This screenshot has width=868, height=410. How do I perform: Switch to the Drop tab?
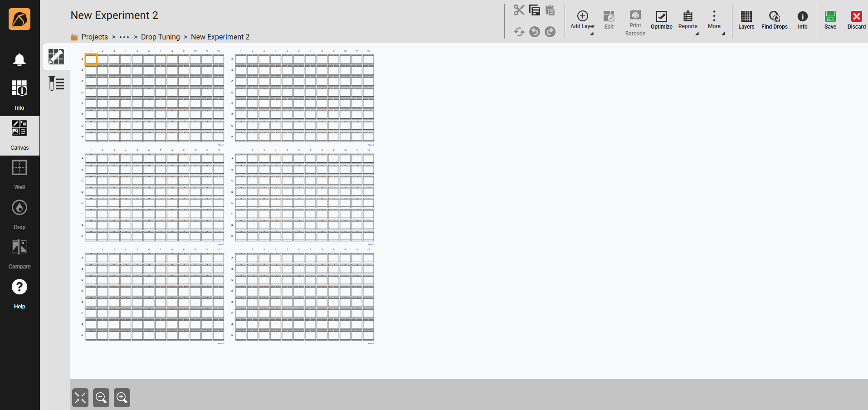point(20,214)
